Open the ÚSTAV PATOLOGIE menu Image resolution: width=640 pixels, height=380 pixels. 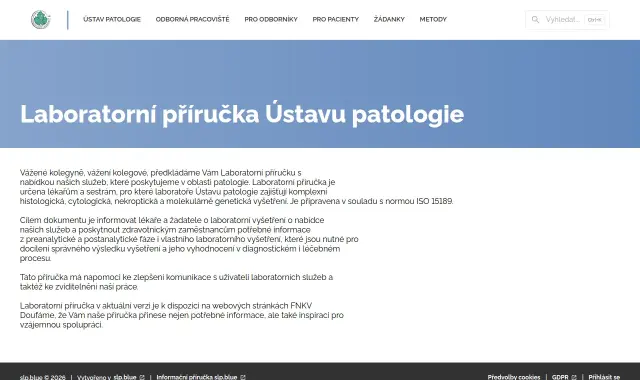pyautogui.click(x=112, y=19)
